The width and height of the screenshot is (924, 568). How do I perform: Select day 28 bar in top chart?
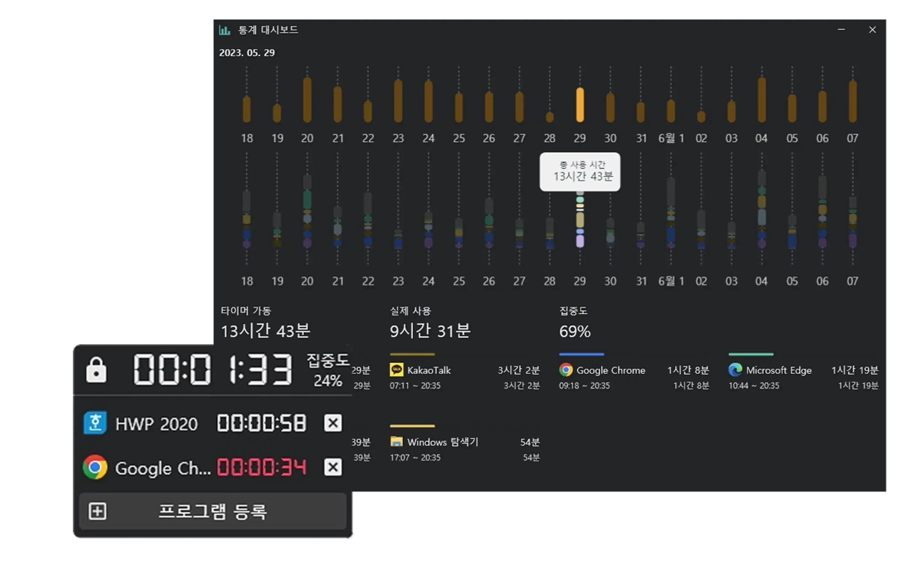pyautogui.click(x=550, y=117)
